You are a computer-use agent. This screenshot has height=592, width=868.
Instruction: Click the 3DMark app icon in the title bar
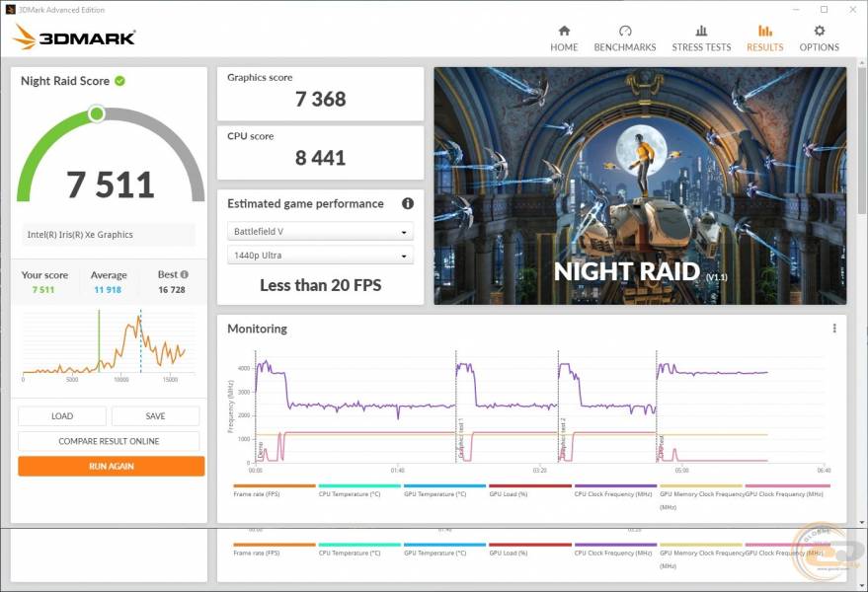coord(10,10)
